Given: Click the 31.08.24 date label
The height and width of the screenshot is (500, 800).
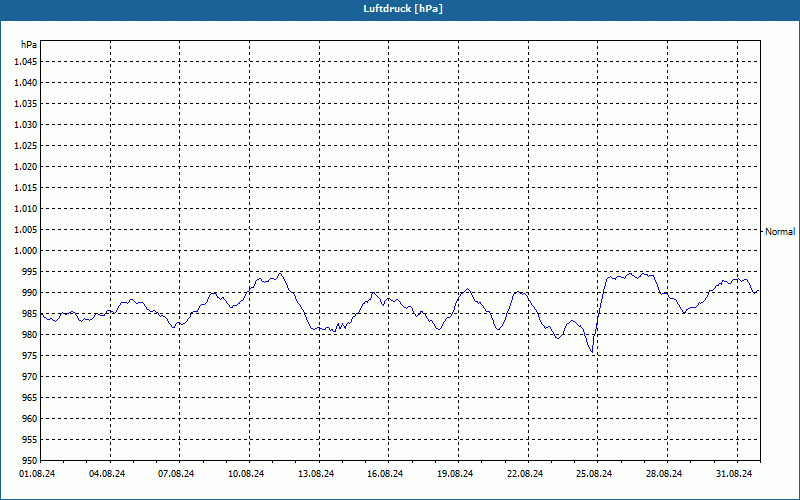Looking at the screenshot, I should pos(734,474).
